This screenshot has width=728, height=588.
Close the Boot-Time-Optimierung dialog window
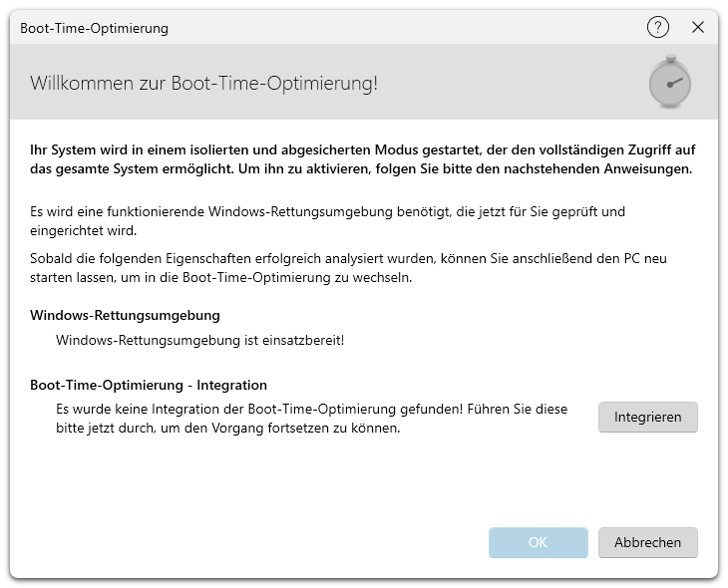698,28
